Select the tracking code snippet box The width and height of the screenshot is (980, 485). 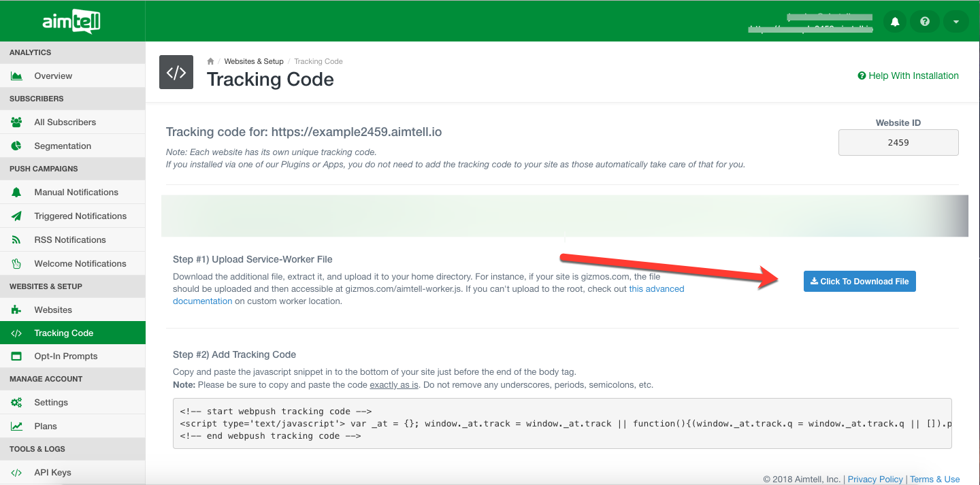tap(561, 423)
